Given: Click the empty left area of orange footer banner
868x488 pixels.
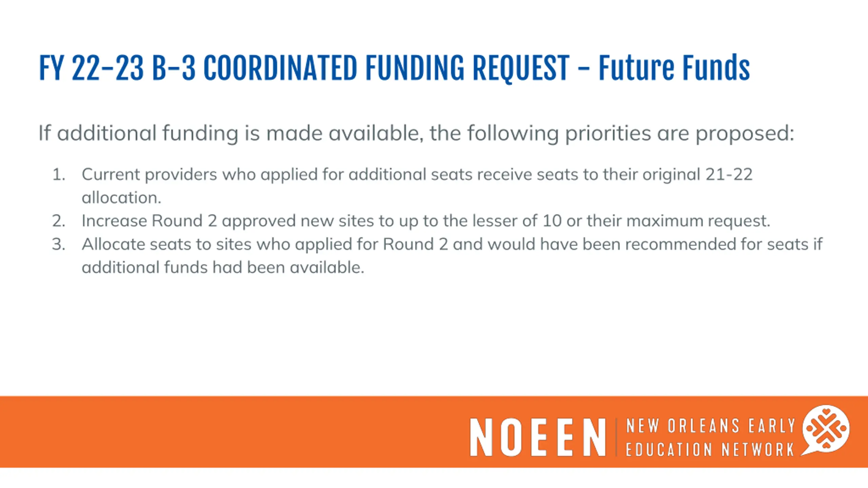Looking at the screenshot, I should 203,432.
